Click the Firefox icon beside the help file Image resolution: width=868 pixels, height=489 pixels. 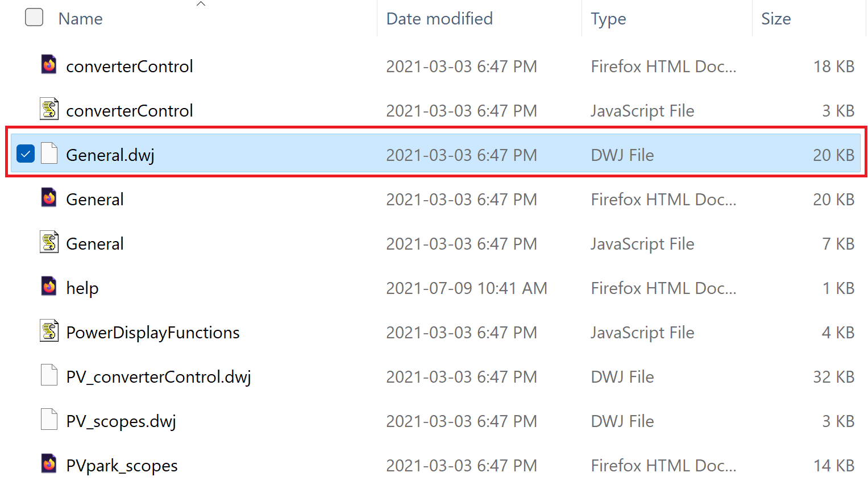click(x=49, y=287)
